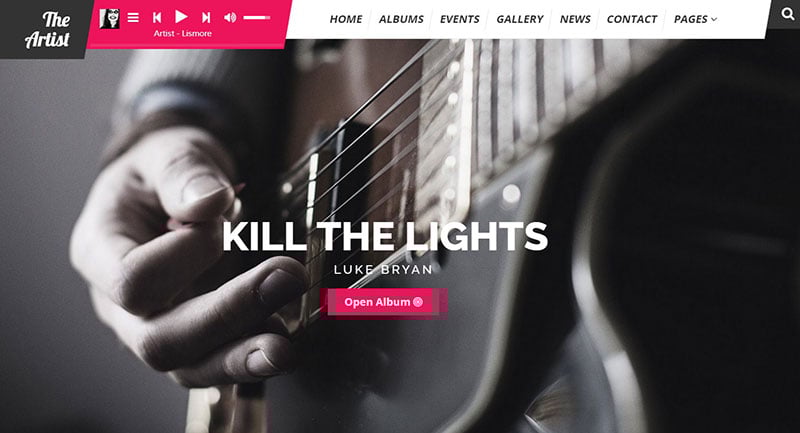
Task: Select the NEWS menu item
Action: click(575, 19)
